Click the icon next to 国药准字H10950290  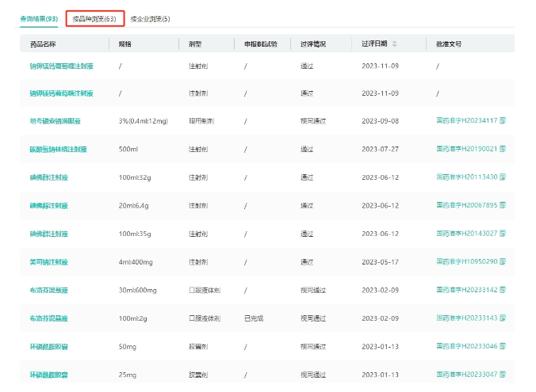503,261
